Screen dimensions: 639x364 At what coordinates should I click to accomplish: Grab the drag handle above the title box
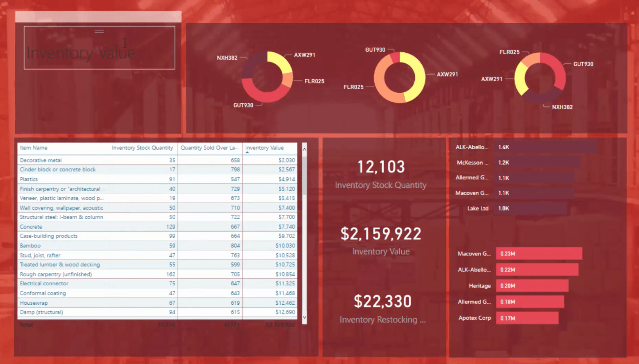(99, 32)
